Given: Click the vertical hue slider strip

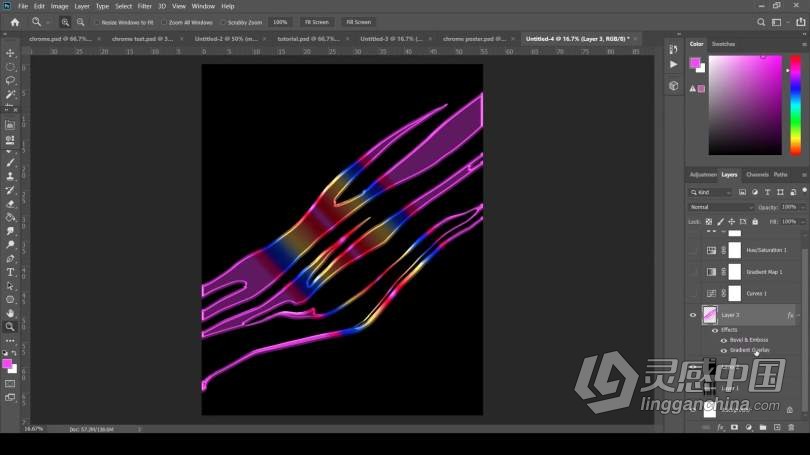Looking at the screenshot, I should (x=795, y=104).
